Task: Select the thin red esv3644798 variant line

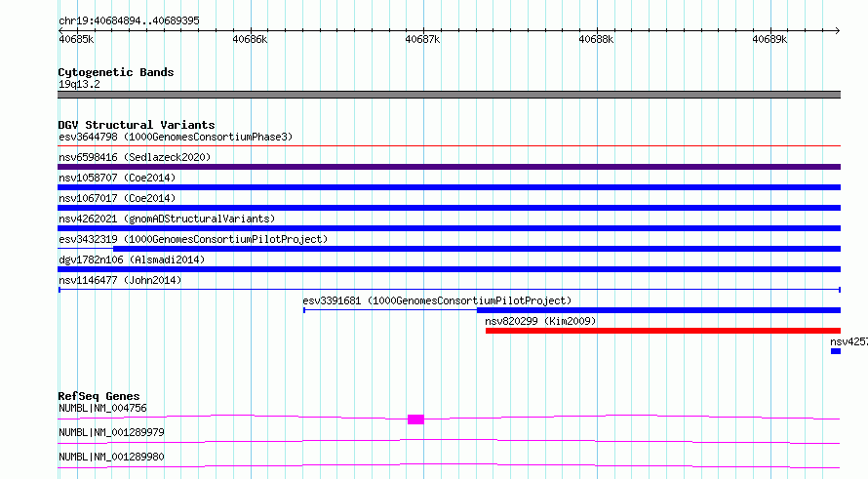Action: (449, 146)
